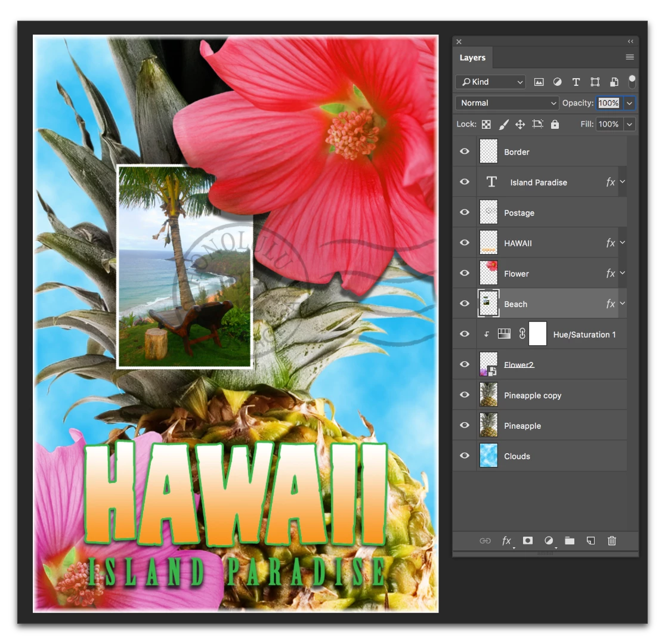Viewport: 665px width, 644px height.
Task: Click the Beach layer thumbnail
Action: (x=488, y=304)
